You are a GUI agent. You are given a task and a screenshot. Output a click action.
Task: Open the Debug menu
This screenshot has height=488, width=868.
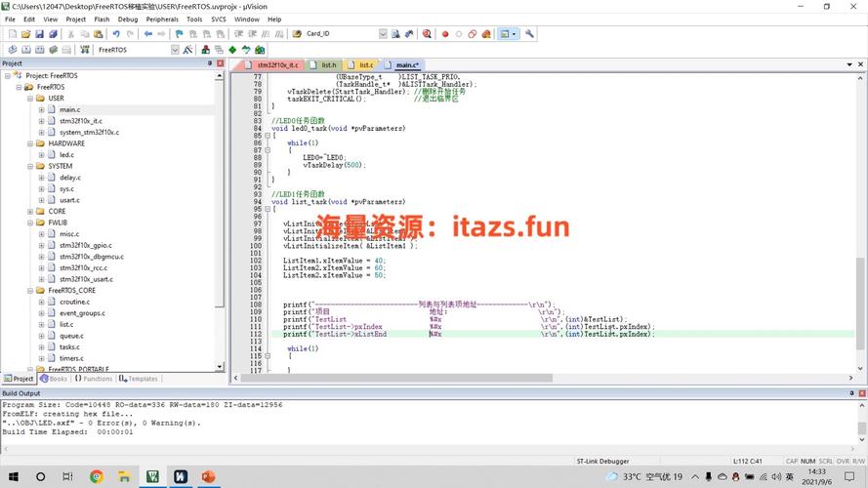(128, 19)
